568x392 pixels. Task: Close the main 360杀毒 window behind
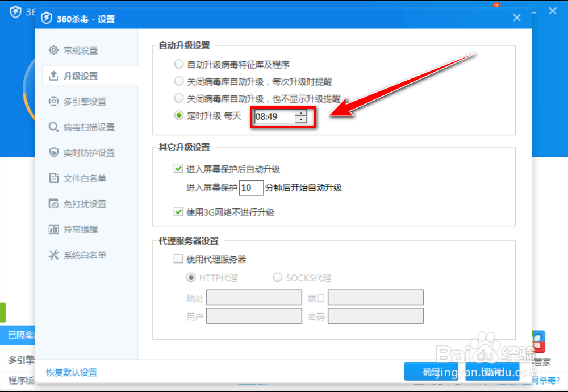point(553,11)
